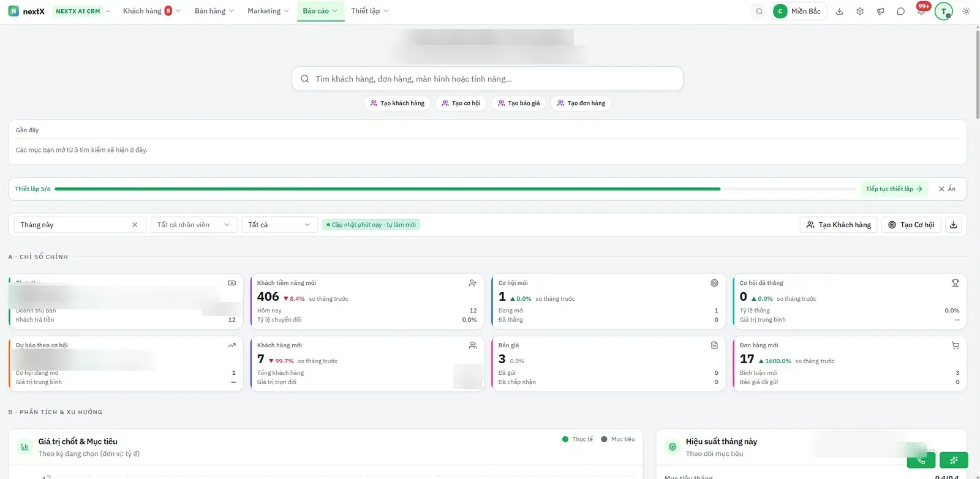Click the Tạo khách hàng quick action chip
The height and width of the screenshot is (479, 980).
[x=398, y=104]
